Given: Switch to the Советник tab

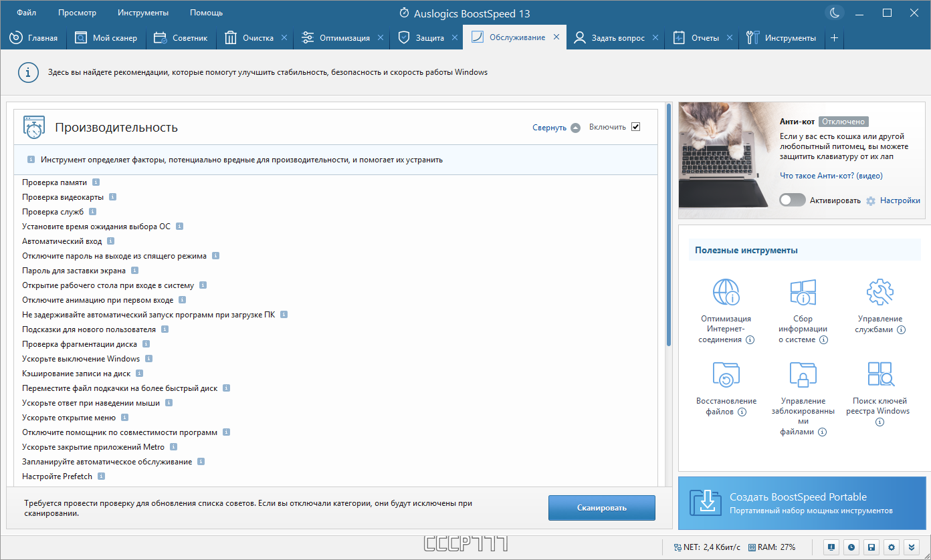Looking at the screenshot, I should pyautogui.click(x=181, y=38).
